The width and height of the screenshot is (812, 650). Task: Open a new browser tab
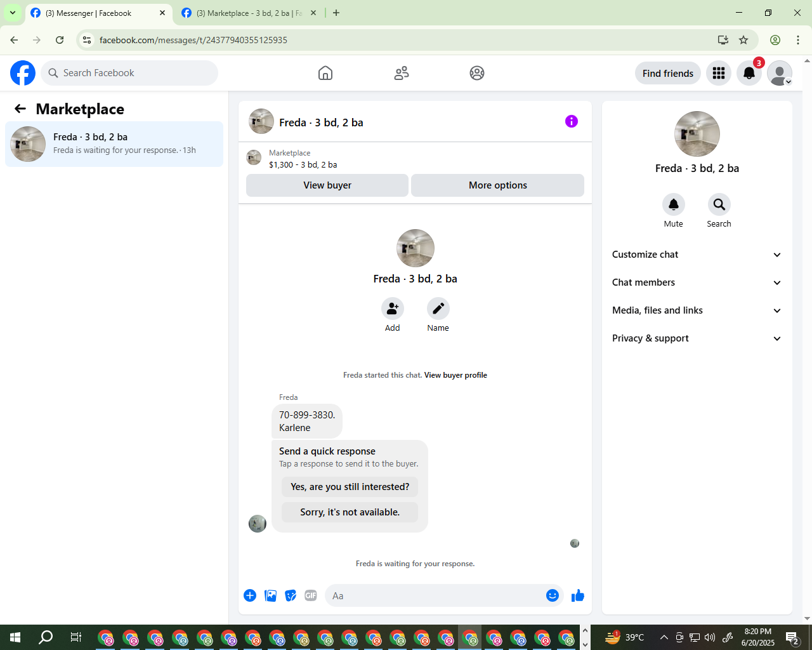pos(336,13)
